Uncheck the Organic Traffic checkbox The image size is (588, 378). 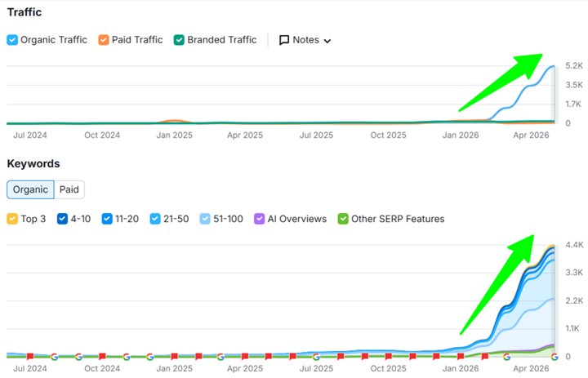pyautogui.click(x=12, y=40)
